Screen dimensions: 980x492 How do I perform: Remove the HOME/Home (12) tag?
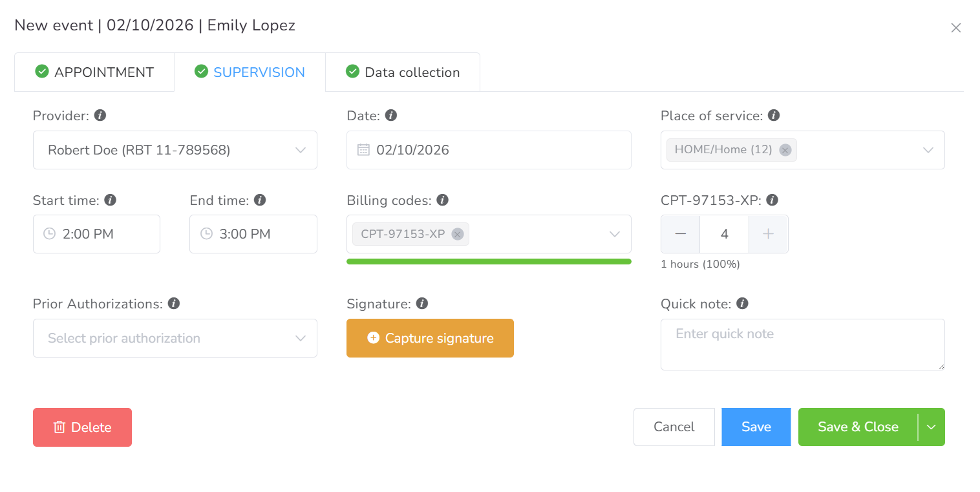pyautogui.click(x=785, y=150)
